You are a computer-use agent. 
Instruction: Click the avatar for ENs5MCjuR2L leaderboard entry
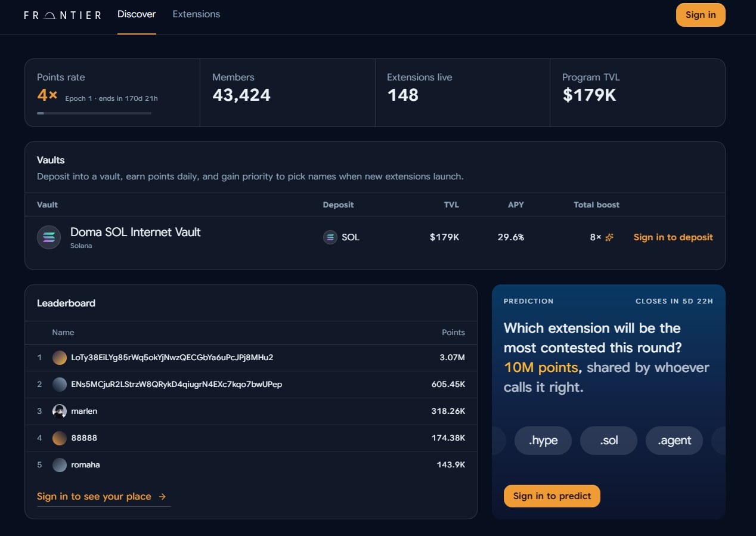click(x=60, y=385)
